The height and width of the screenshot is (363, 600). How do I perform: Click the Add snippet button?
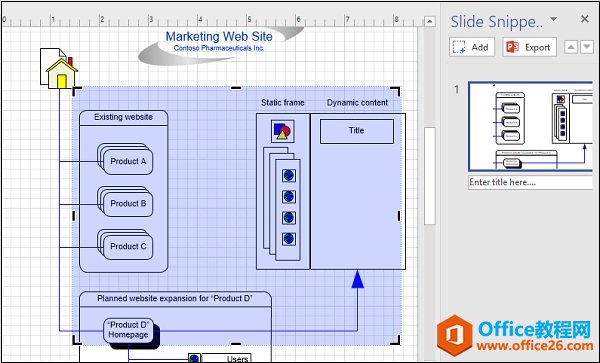(x=472, y=47)
